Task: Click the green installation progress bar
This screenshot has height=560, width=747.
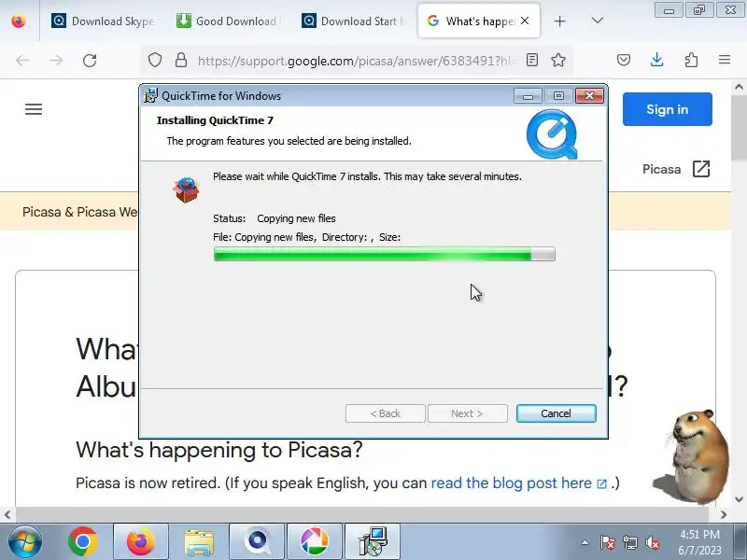Action: coord(385,254)
